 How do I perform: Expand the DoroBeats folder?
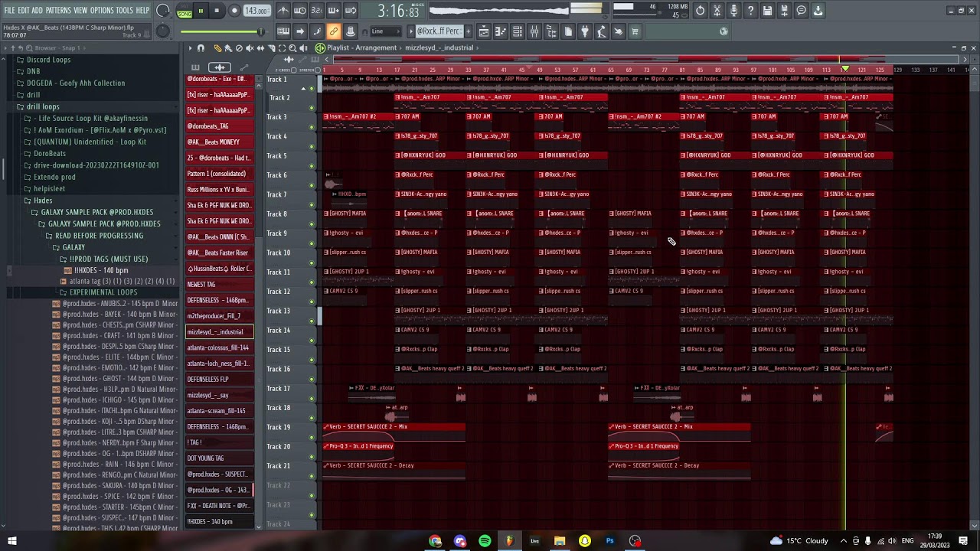(x=50, y=153)
